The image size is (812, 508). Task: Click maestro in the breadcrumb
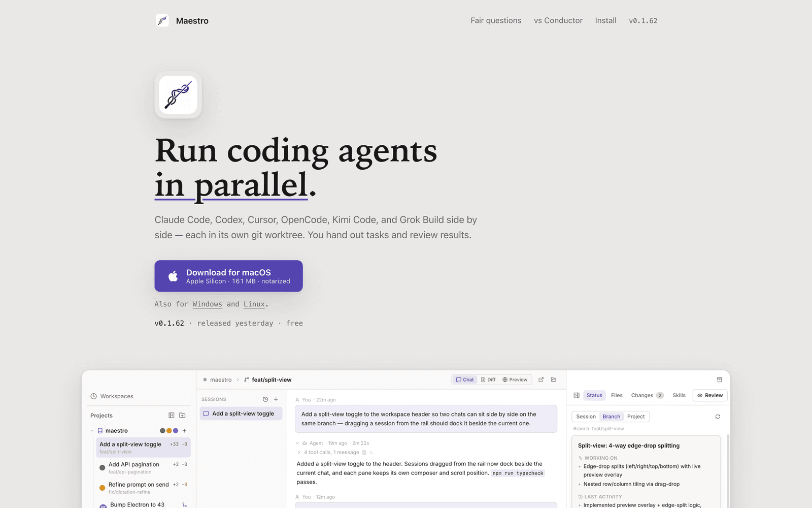pos(221,380)
